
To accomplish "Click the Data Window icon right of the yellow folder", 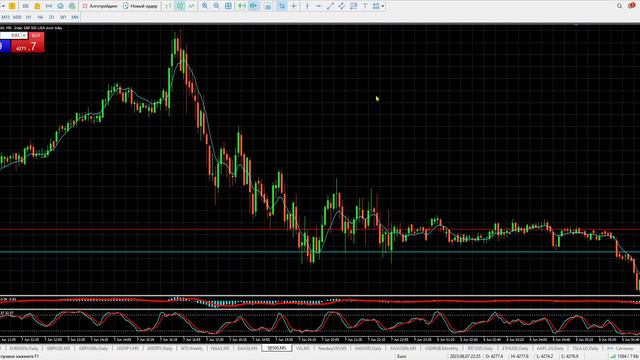I will click(x=49, y=6).
